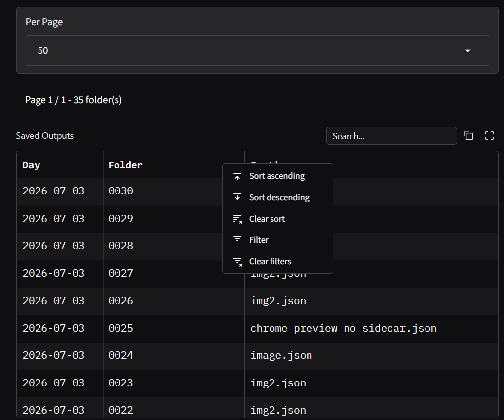Select folder cell 0022
Image resolution: width=504 pixels, height=420 pixels.
[174, 408]
